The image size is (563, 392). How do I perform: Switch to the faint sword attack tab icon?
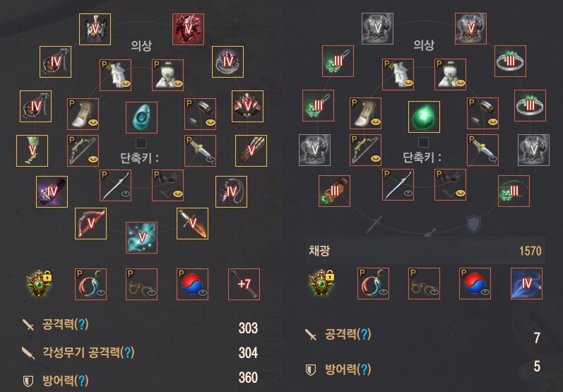click(374, 224)
